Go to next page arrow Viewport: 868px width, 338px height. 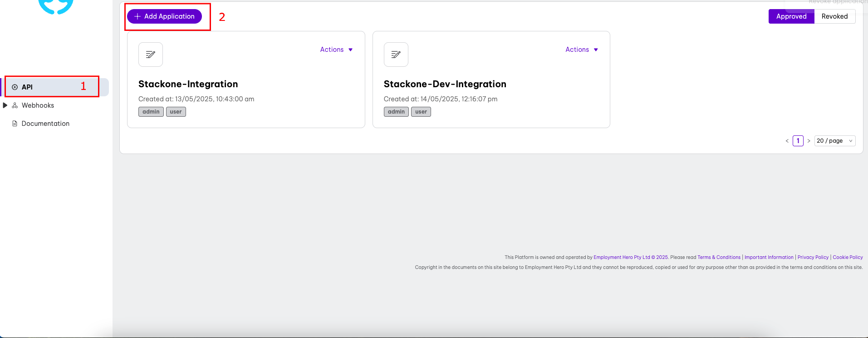pyautogui.click(x=809, y=141)
